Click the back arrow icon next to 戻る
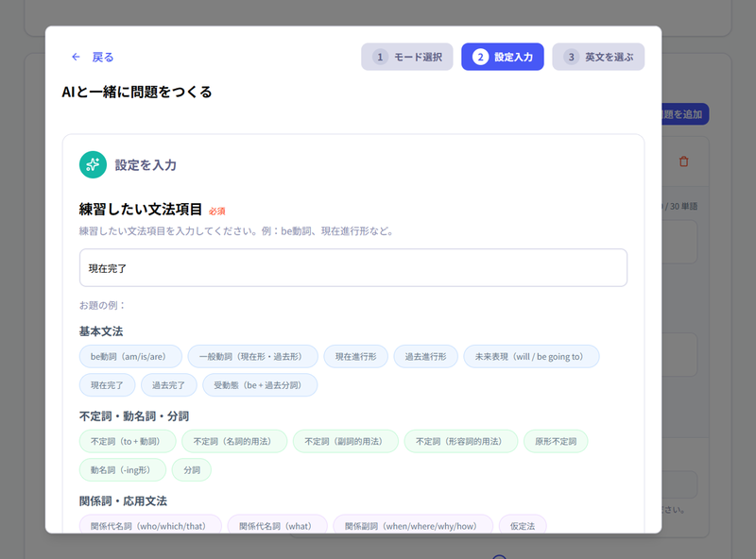Viewport: 756px width, 559px height. coord(77,57)
